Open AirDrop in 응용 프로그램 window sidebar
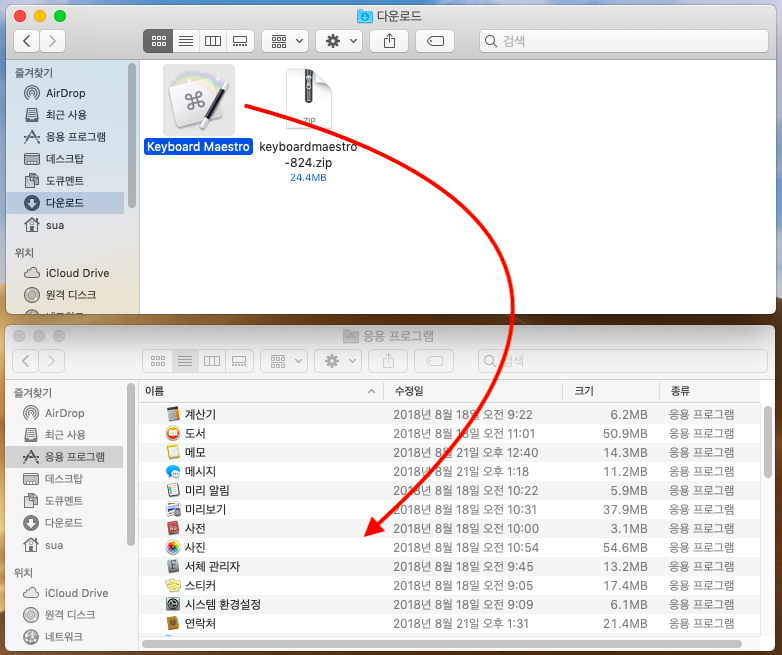The image size is (782, 655). [x=64, y=413]
